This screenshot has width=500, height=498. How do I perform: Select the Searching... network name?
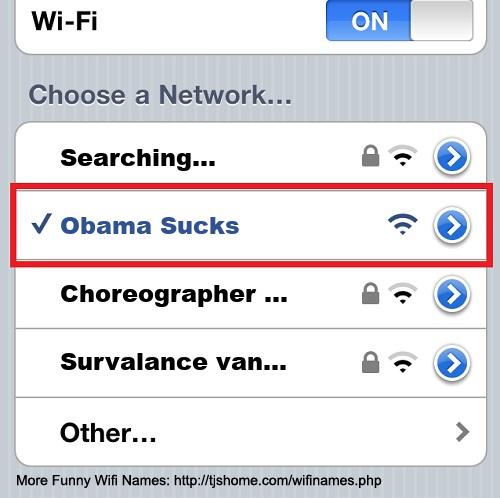pyautogui.click(x=138, y=158)
